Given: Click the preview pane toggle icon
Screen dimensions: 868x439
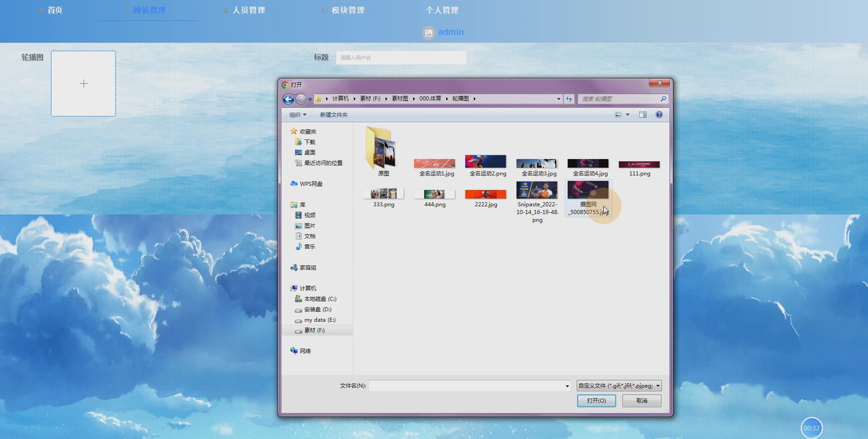Looking at the screenshot, I should 643,115.
